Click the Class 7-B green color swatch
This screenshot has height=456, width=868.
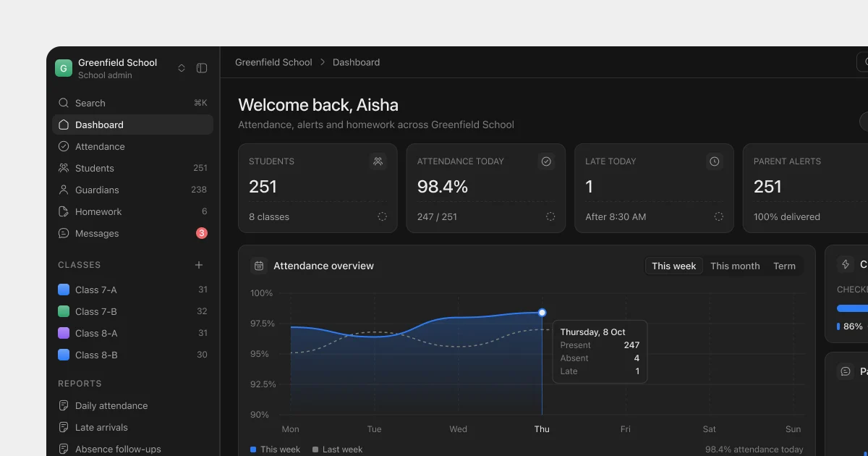click(x=64, y=311)
